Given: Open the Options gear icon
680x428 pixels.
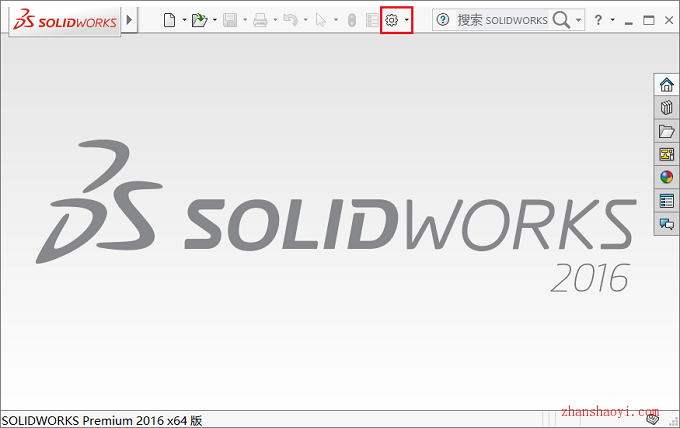Looking at the screenshot, I should [x=392, y=20].
